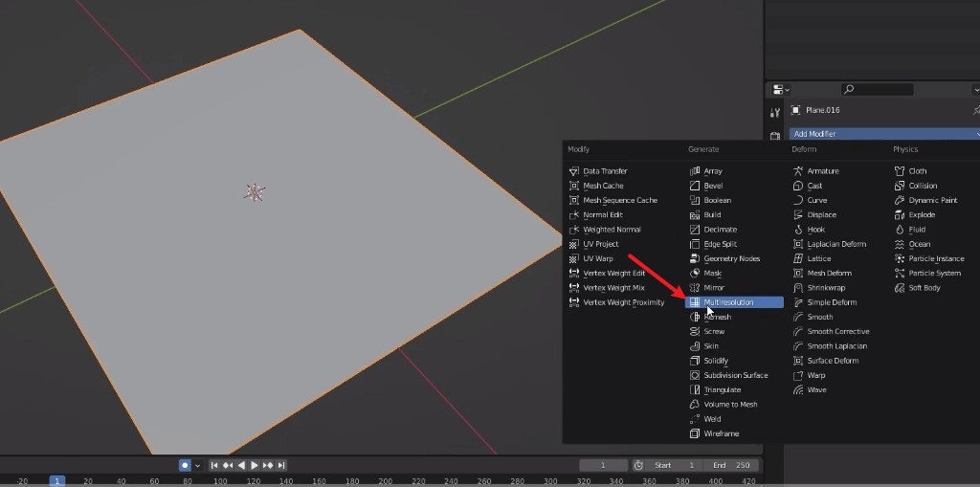Viewport: 980px width, 487px height.
Task: Select the Curve deform modifier icon
Action: point(797,200)
